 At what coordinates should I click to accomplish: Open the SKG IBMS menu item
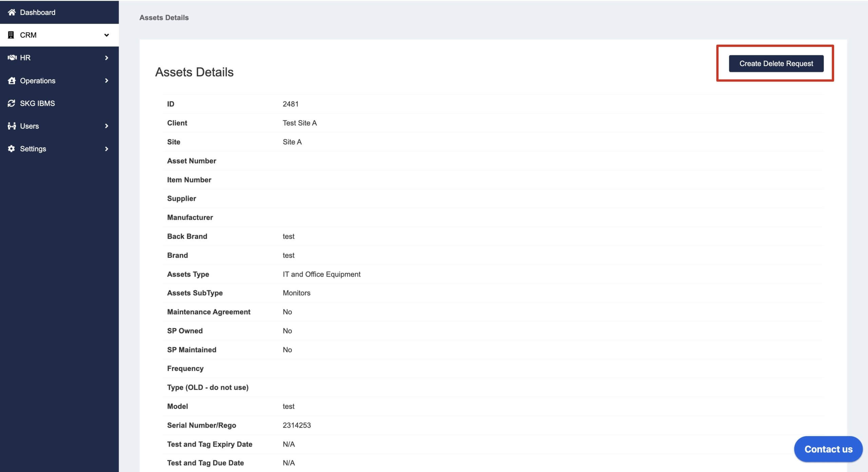coord(59,103)
